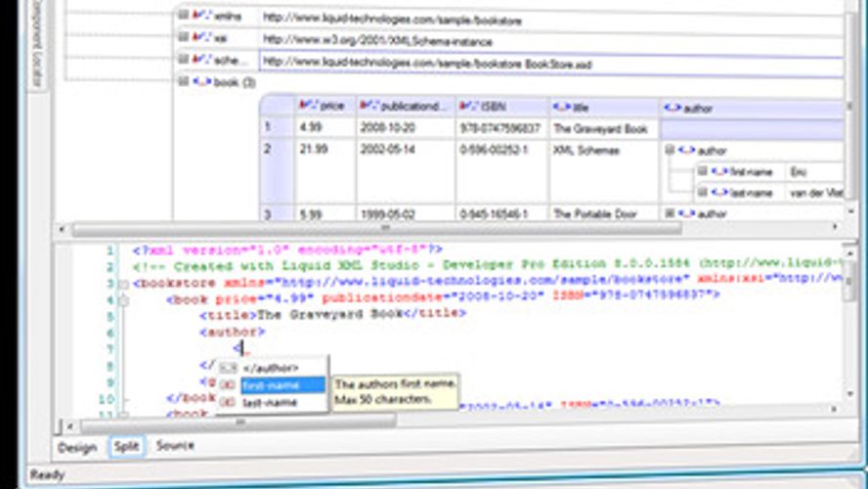Click the icon beside first-name in the autocomplete list

pyautogui.click(x=228, y=384)
